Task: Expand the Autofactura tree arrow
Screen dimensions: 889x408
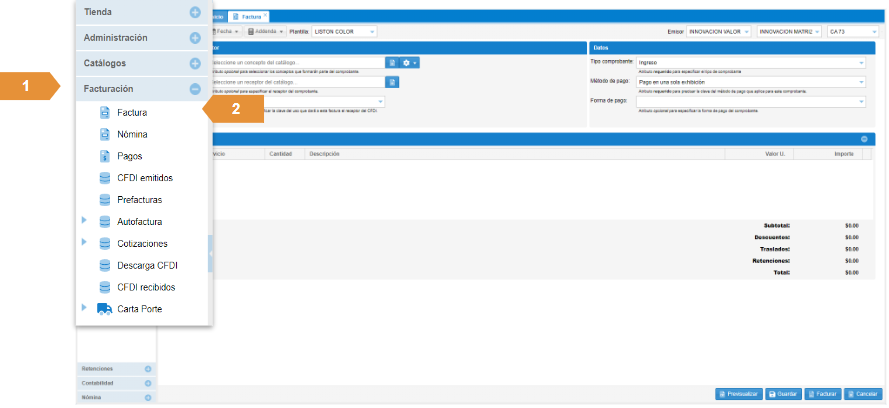Action: click(84, 222)
